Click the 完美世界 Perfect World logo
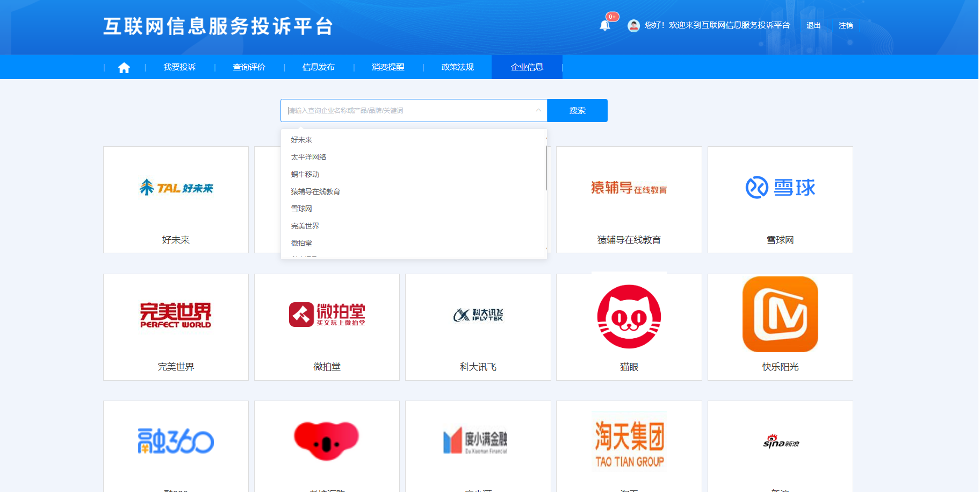The height and width of the screenshot is (492, 980). 176,315
